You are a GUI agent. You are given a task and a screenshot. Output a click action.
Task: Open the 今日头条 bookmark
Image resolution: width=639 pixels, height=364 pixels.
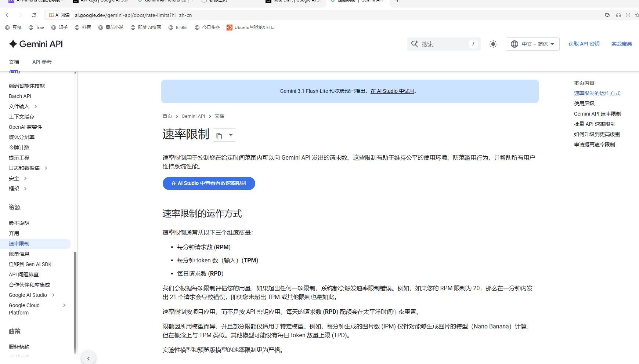point(207,28)
